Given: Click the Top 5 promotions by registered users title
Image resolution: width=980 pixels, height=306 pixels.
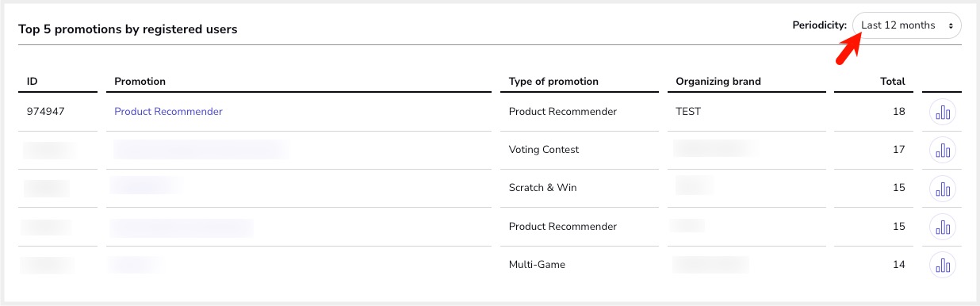Looking at the screenshot, I should pos(128,29).
